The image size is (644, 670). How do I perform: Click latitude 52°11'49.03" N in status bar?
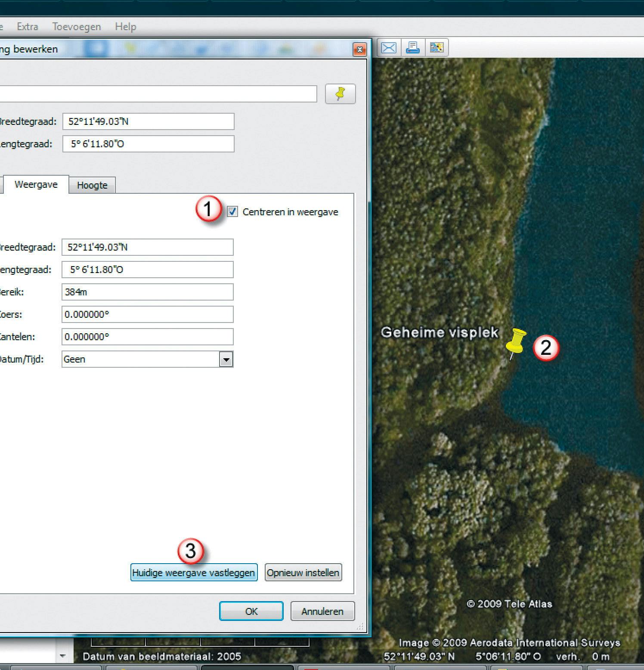(419, 656)
